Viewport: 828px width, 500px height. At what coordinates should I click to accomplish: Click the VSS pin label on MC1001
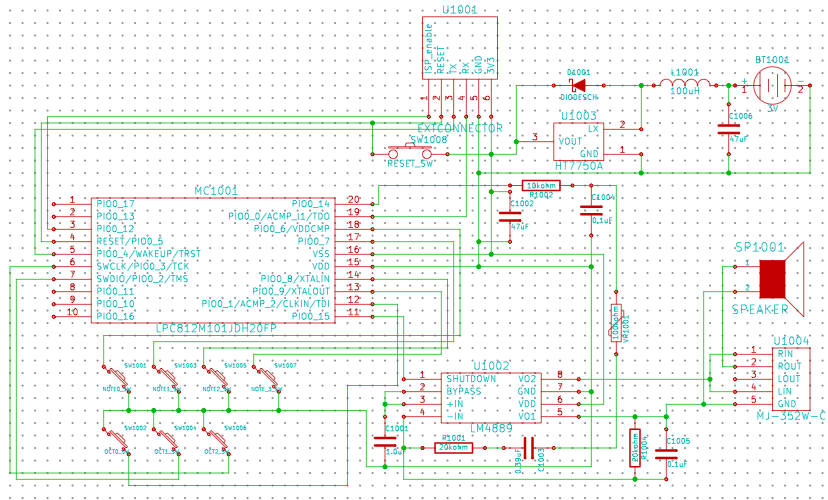321,253
